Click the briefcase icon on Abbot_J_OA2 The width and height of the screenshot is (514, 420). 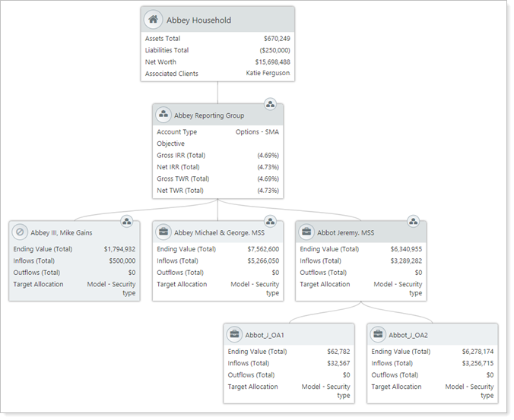[x=378, y=334]
